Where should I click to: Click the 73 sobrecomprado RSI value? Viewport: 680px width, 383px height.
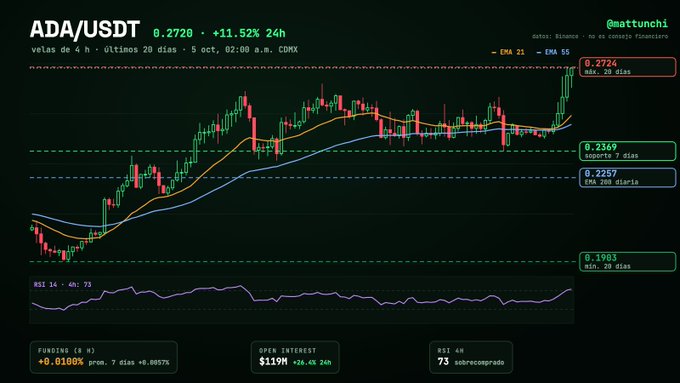point(471,362)
